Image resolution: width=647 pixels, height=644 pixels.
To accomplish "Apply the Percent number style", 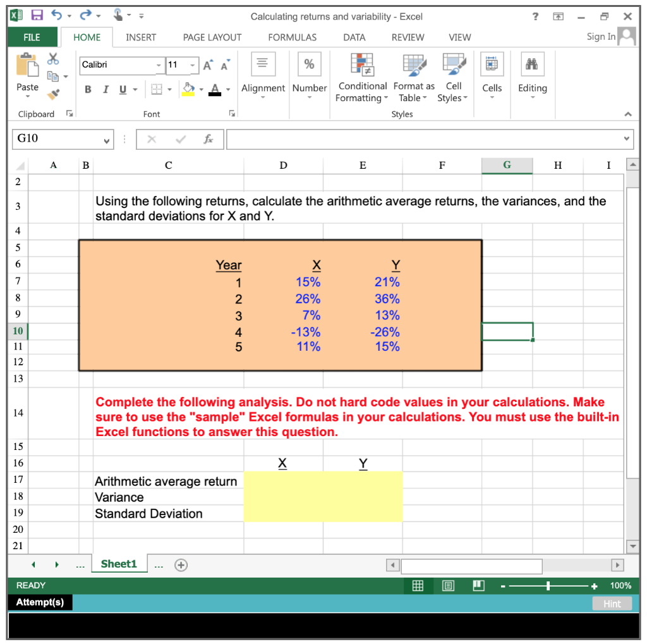I will (x=309, y=63).
